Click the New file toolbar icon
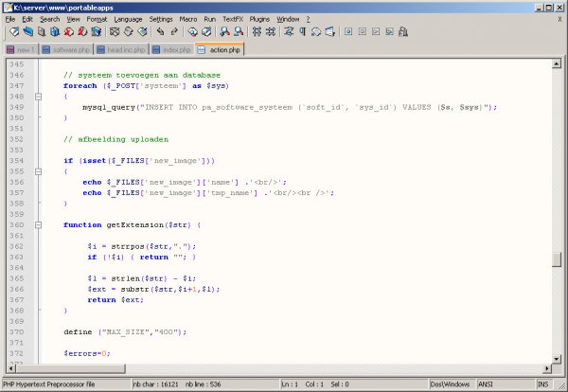 (13, 32)
